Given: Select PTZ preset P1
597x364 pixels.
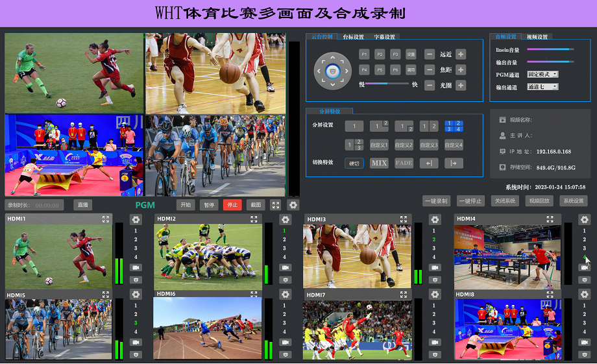Looking at the screenshot, I should coord(364,55).
